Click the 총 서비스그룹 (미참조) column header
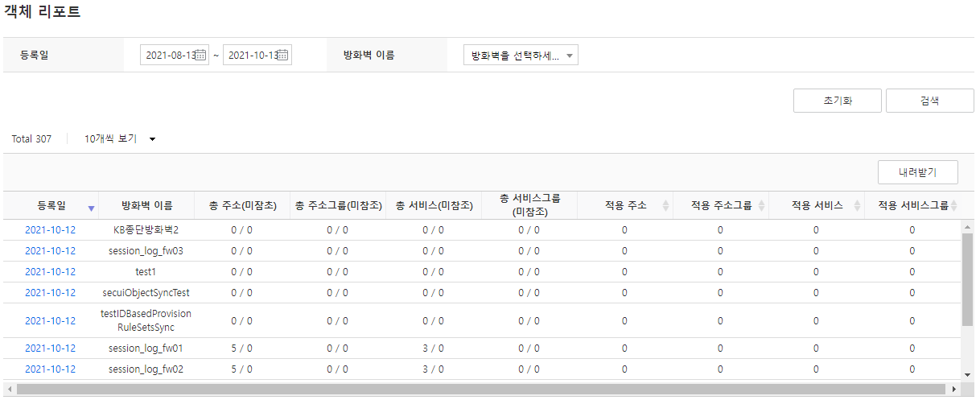Viewport: 980px width, 400px height. pyautogui.click(x=529, y=205)
